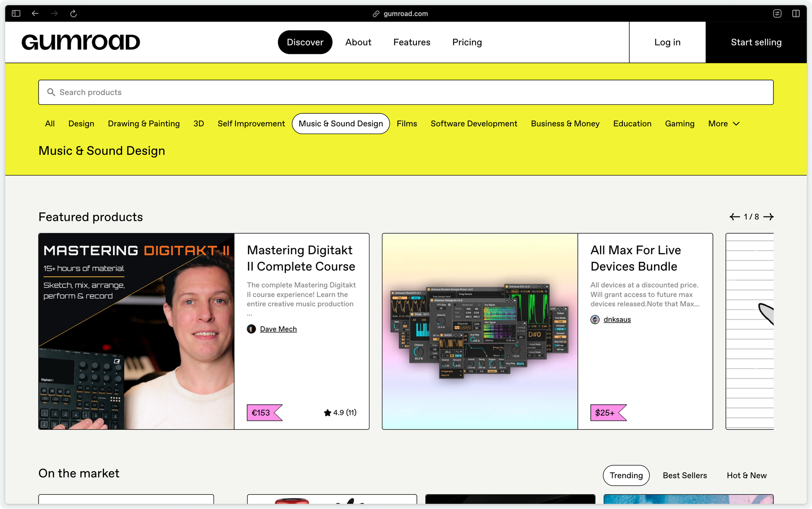Click the On the market heading
Image resolution: width=812 pixels, height=509 pixels.
(79, 473)
